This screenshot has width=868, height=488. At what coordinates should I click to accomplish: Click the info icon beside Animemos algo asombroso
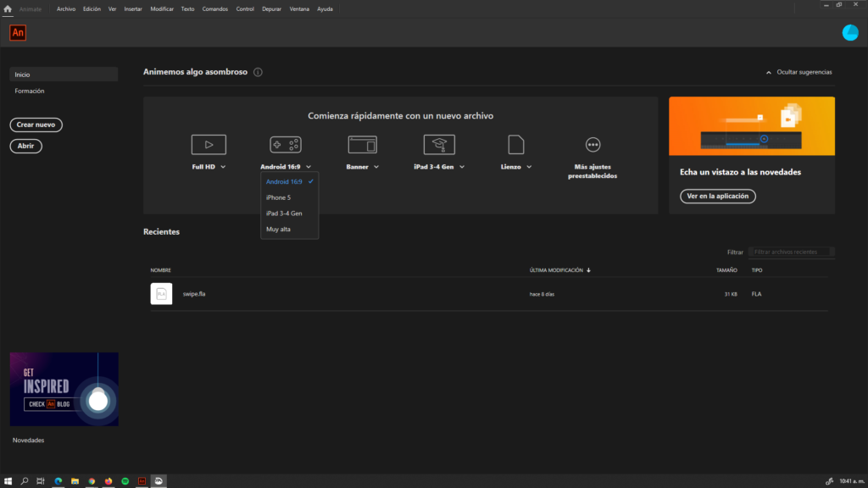(258, 72)
